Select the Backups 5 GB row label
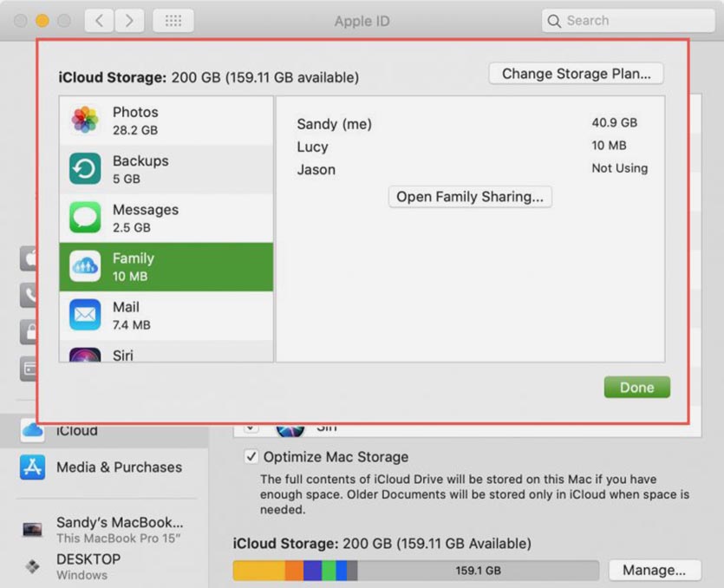The width and height of the screenshot is (724, 588). [140, 169]
